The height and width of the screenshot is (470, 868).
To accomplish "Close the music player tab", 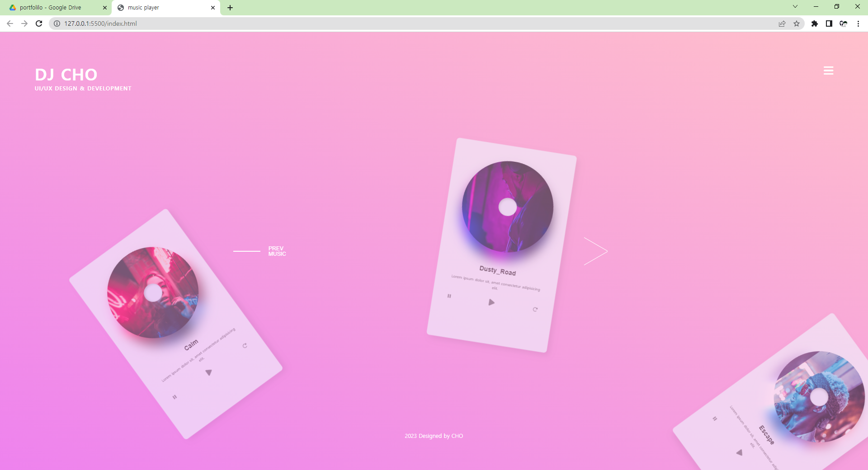I will (x=213, y=8).
